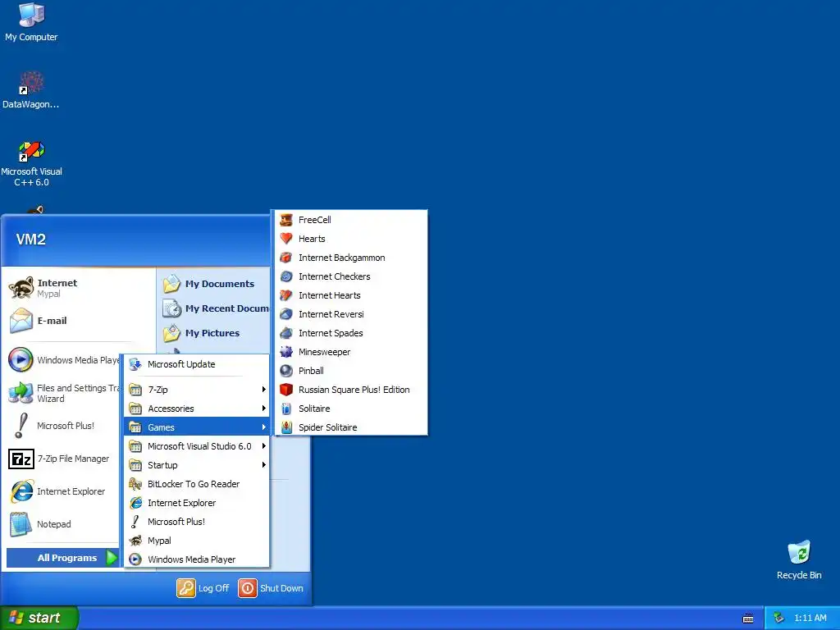The height and width of the screenshot is (630, 840).
Task: Open the Minesweeper mine icon
Action: tap(286, 352)
